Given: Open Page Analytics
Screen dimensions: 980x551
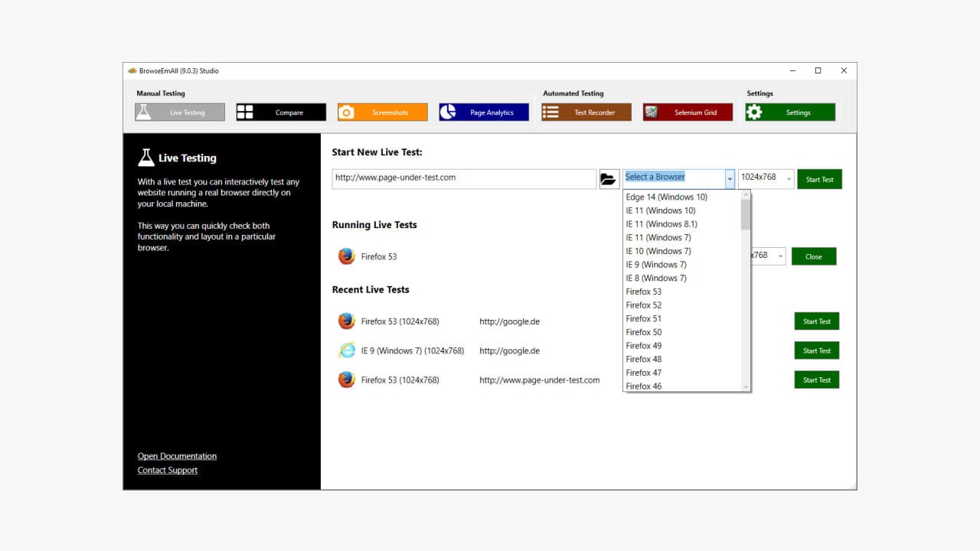Looking at the screenshot, I should 483,111.
